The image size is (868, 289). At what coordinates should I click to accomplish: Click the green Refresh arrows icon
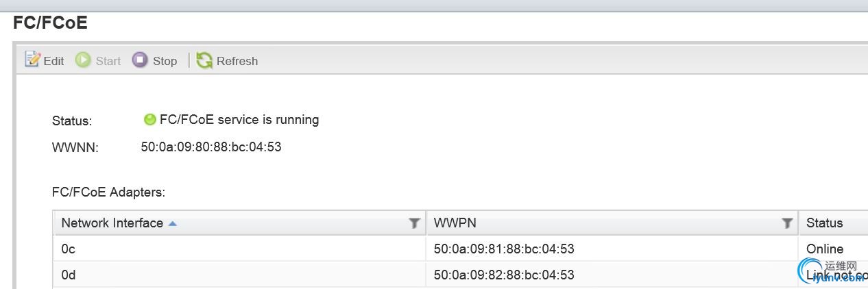(x=204, y=60)
